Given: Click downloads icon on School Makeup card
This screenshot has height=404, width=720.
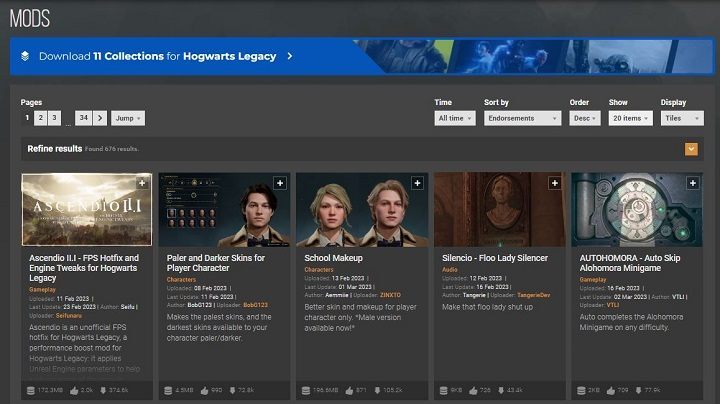Looking at the screenshot, I should 377,390.
